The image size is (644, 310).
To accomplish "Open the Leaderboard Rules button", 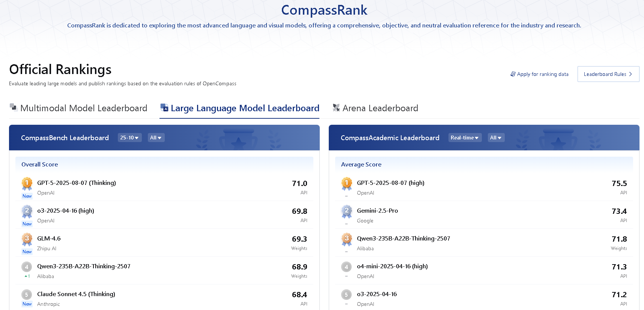I will pos(608,74).
